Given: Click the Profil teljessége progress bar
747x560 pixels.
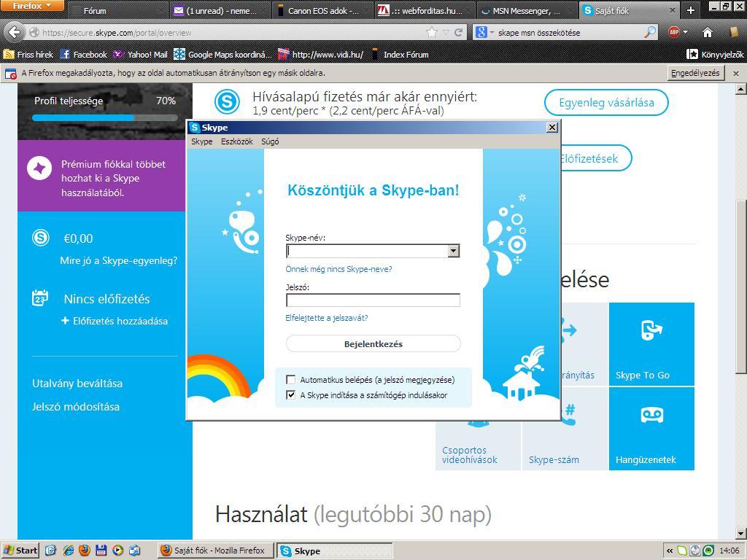Looking at the screenshot, I should [105, 117].
